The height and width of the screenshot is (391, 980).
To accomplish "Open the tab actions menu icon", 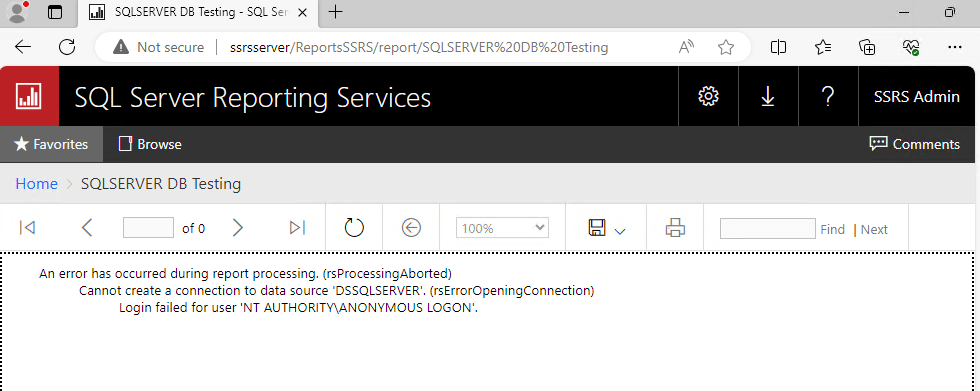I will pos(55,12).
